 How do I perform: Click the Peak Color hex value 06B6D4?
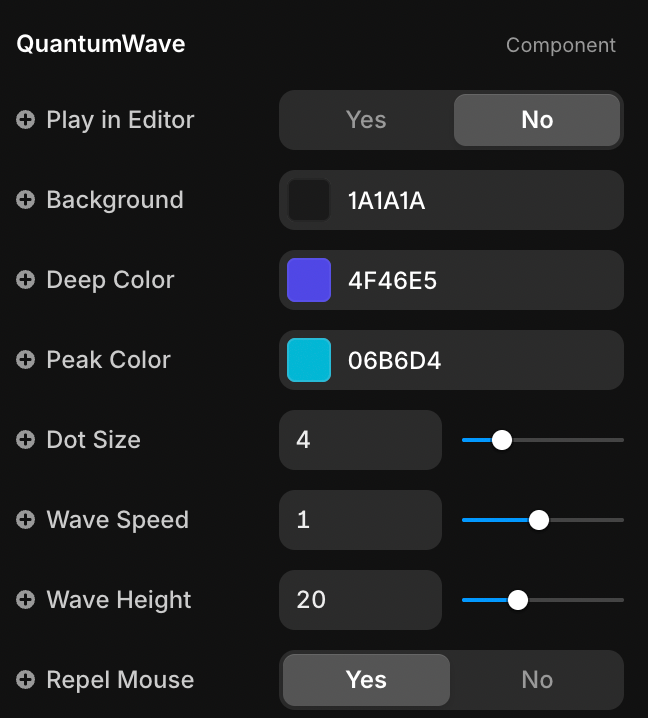coord(394,360)
